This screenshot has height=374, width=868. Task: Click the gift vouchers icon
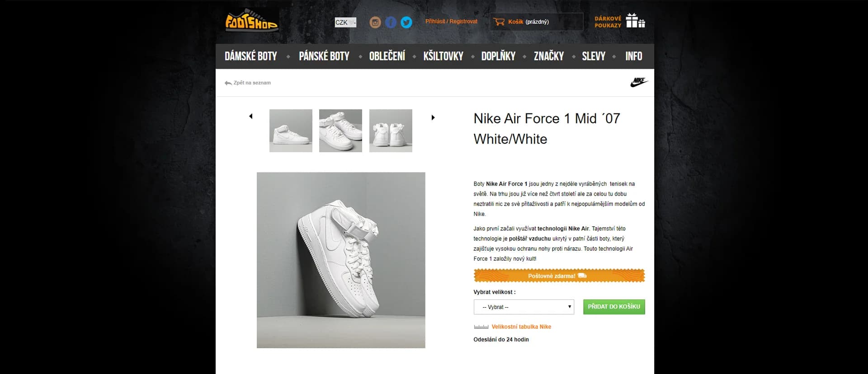tap(635, 21)
